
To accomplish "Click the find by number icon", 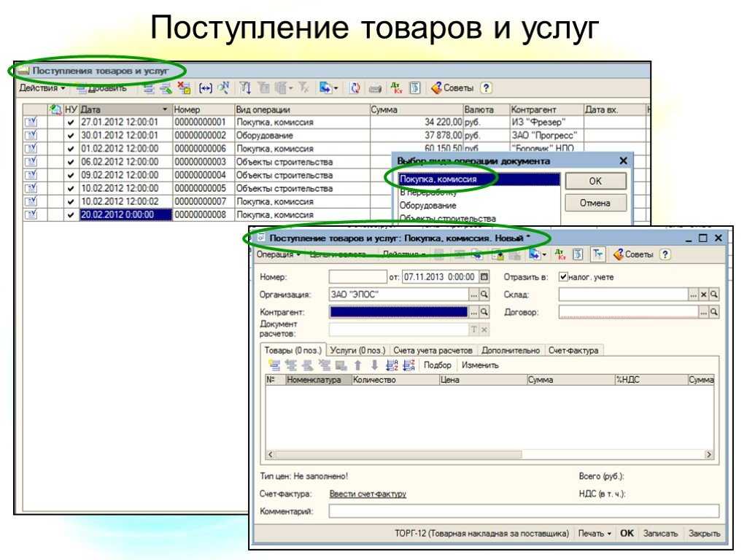I will click(x=223, y=88).
